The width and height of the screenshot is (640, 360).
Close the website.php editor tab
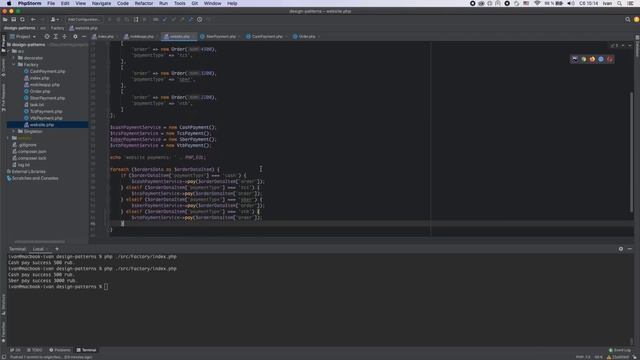click(194, 36)
